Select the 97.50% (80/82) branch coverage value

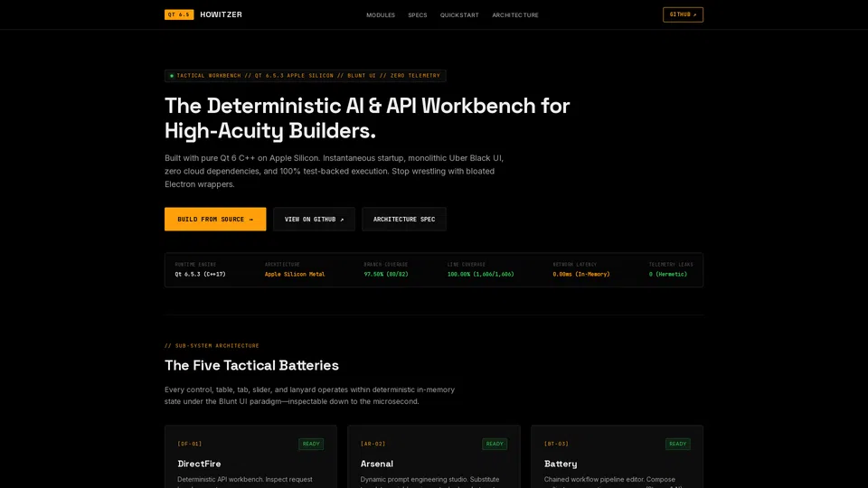click(386, 275)
